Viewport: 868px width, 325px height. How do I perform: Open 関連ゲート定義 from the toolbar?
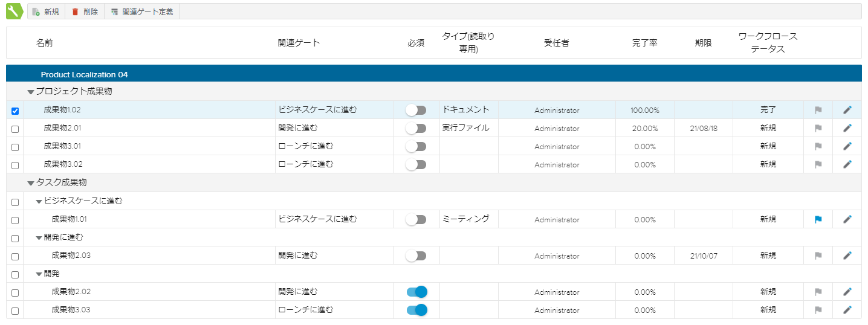point(141,11)
